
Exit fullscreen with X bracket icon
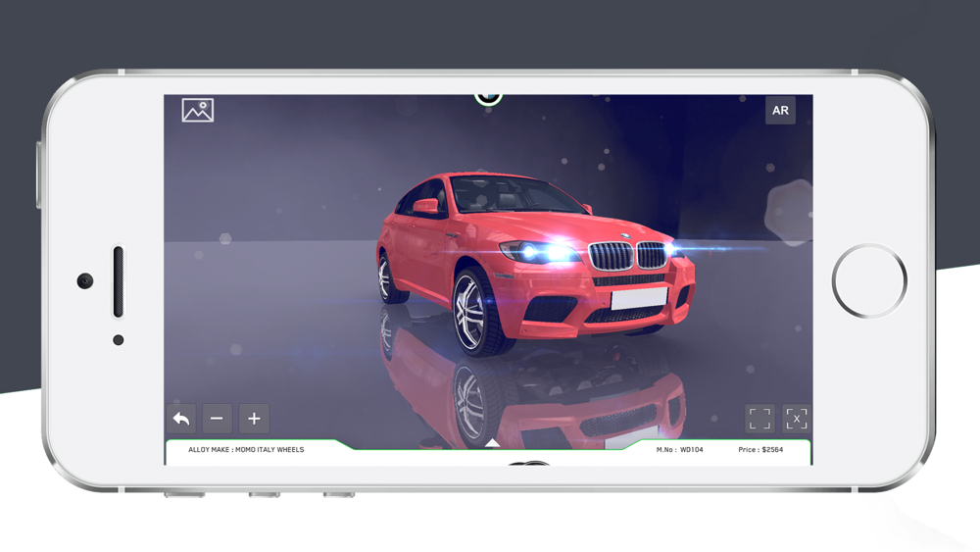[x=796, y=419]
